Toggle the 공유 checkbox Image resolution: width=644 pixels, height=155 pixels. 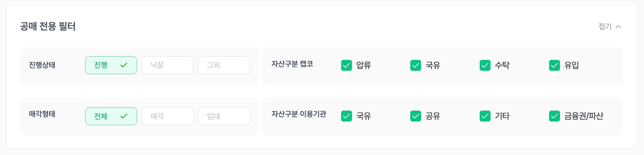coord(416,116)
